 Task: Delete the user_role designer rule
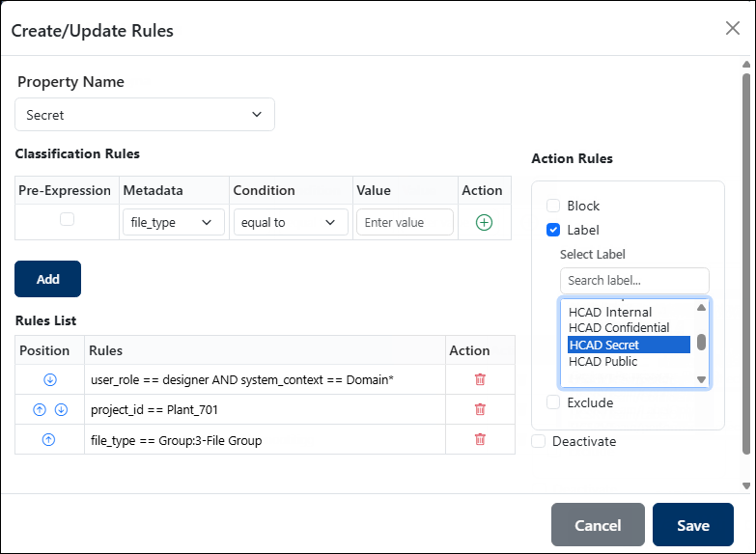click(x=480, y=379)
